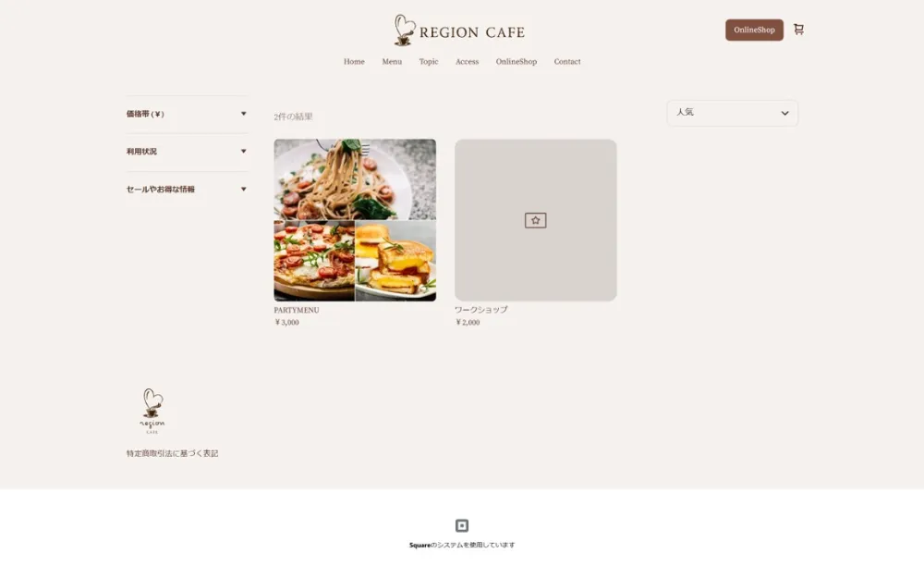This screenshot has width=924, height=578.
Task: Open the Topic nav item
Action: (x=429, y=61)
